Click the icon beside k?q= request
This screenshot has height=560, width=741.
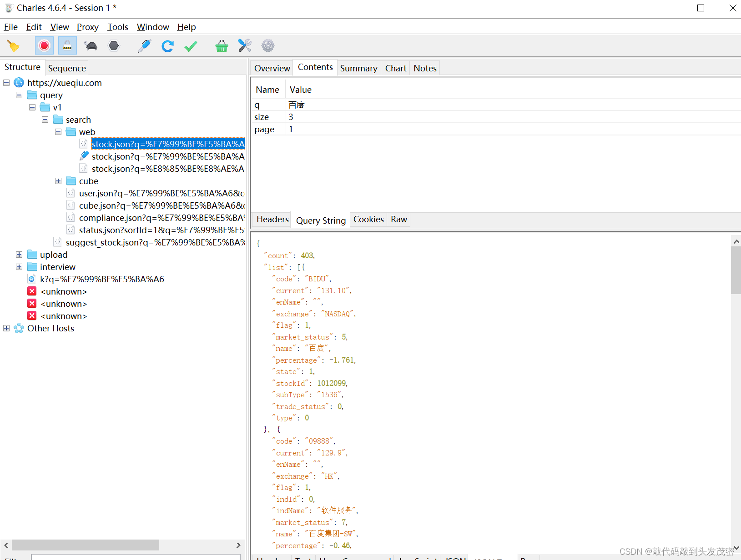click(31, 279)
